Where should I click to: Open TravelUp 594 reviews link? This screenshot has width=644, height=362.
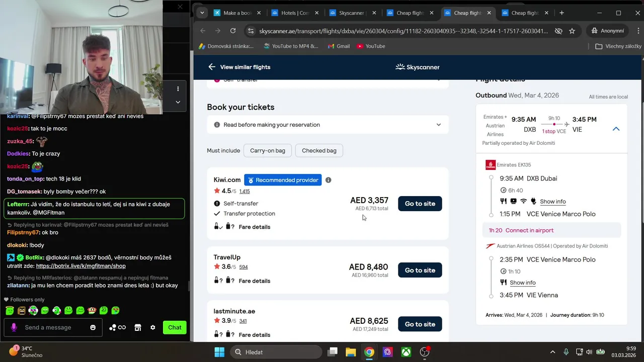[x=244, y=267]
